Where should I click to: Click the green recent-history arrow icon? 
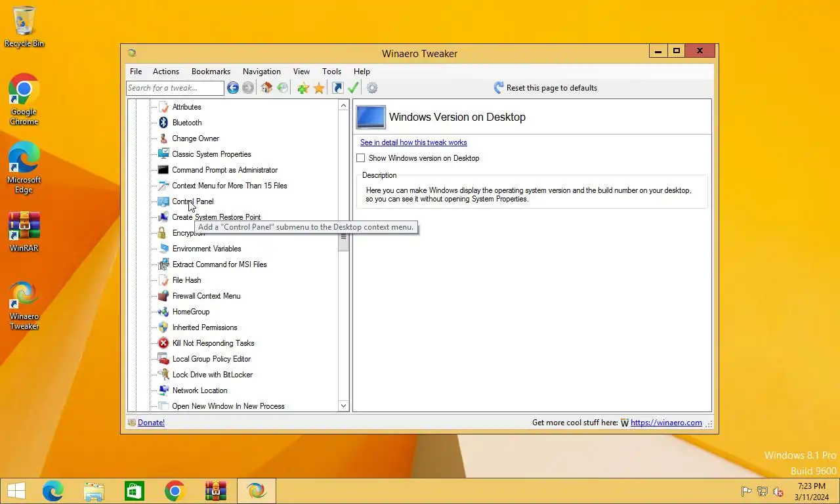283,88
